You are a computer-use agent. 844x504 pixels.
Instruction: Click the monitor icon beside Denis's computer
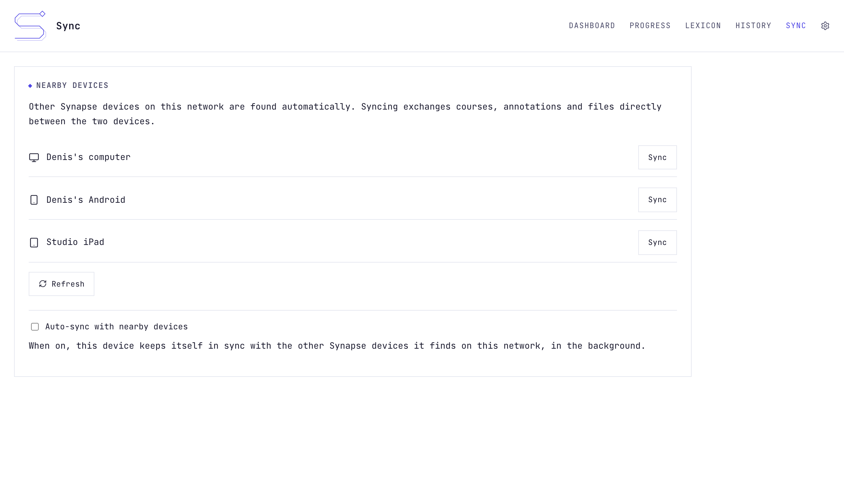tap(34, 158)
